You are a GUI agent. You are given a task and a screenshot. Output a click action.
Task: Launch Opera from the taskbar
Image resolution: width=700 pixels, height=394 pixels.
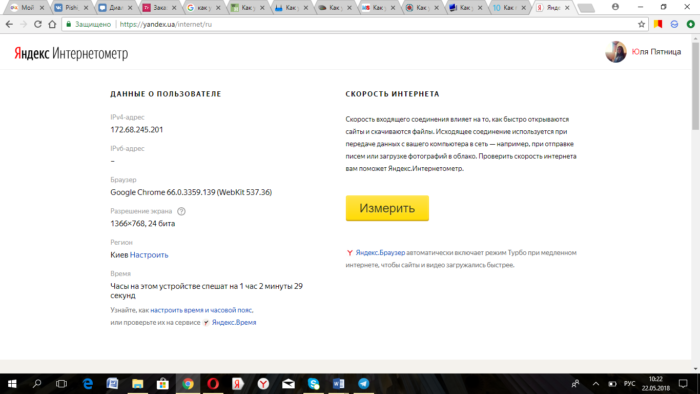tap(213, 384)
